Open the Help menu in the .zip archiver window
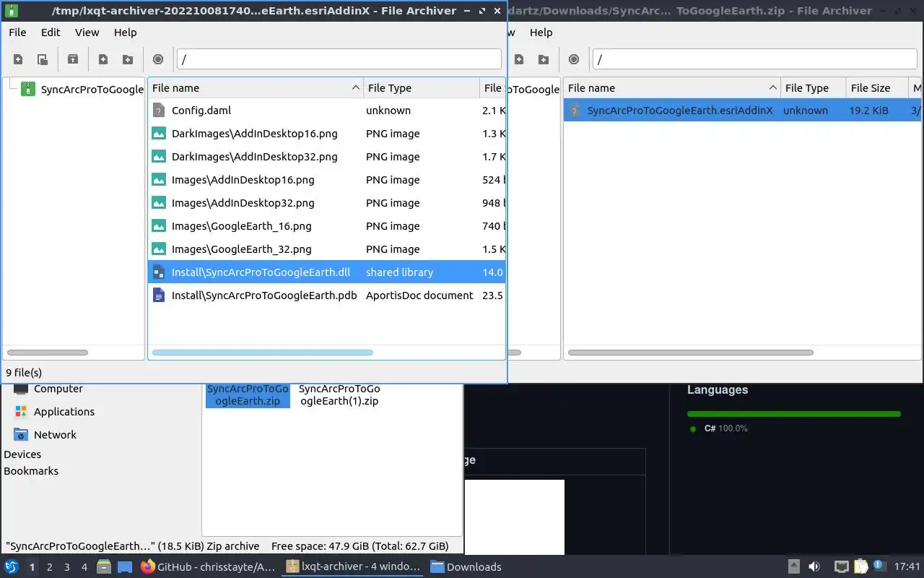This screenshot has width=924, height=578. point(541,33)
